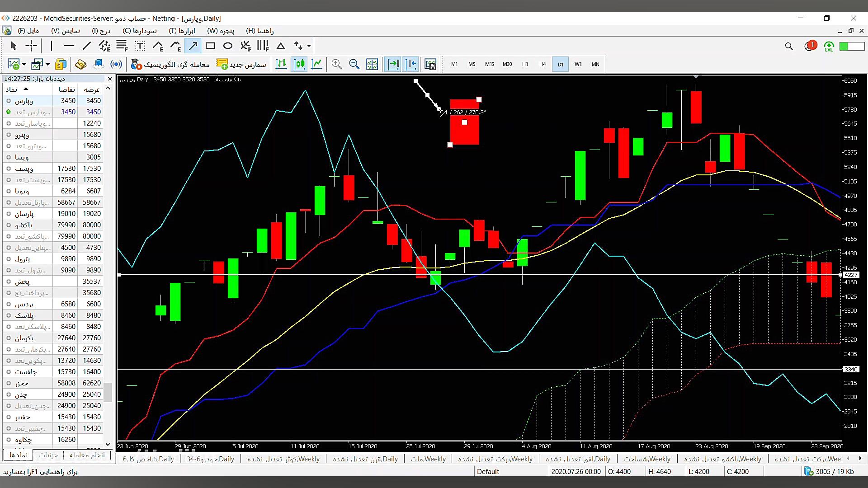
Task: Toggle chart auto-scroll to end
Action: (x=393, y=64)
